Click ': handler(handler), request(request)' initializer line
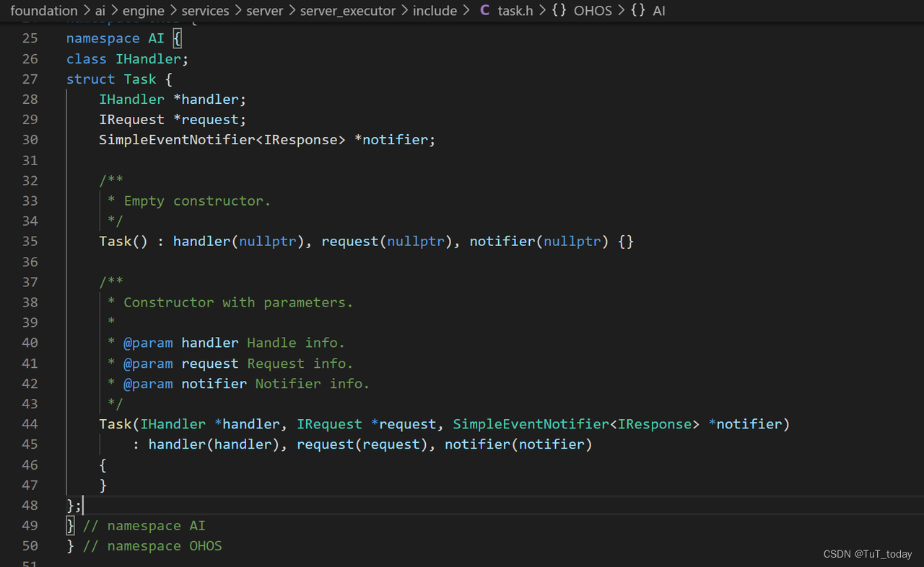Image resolution: width=924 pixels, height=567 pixels. [x=362, y=444]
